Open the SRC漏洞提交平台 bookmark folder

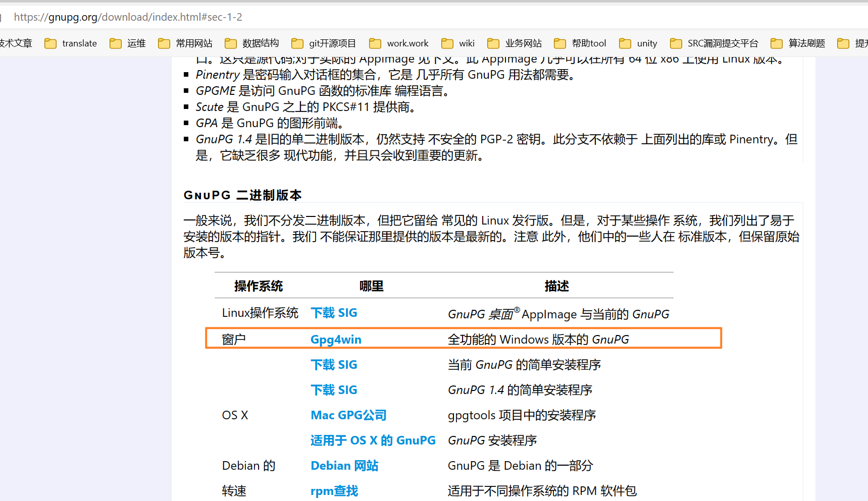(x=714, y=43)
